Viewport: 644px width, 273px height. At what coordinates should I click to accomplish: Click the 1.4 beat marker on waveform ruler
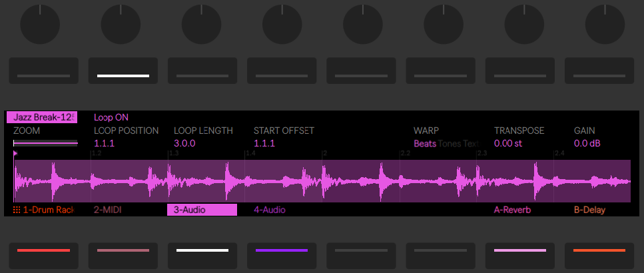coord(251,154)
